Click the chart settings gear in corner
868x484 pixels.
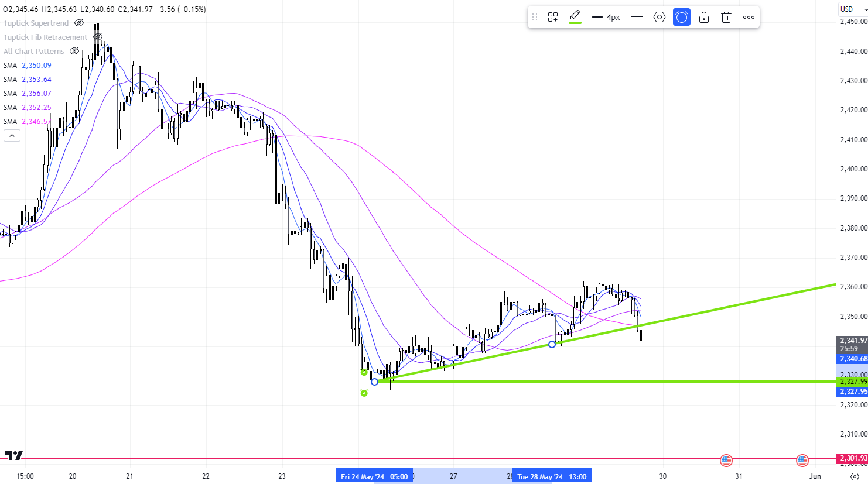click(855, 476)
